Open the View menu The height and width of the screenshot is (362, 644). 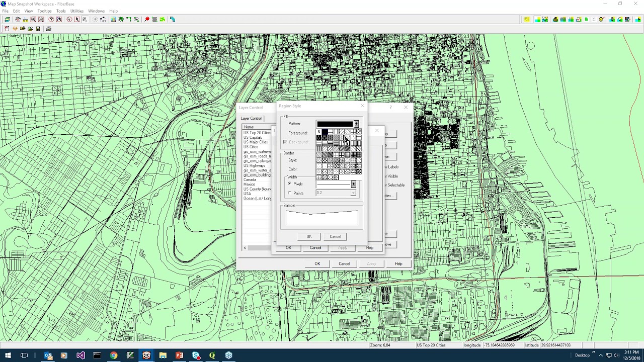click(x=29, y=11)
